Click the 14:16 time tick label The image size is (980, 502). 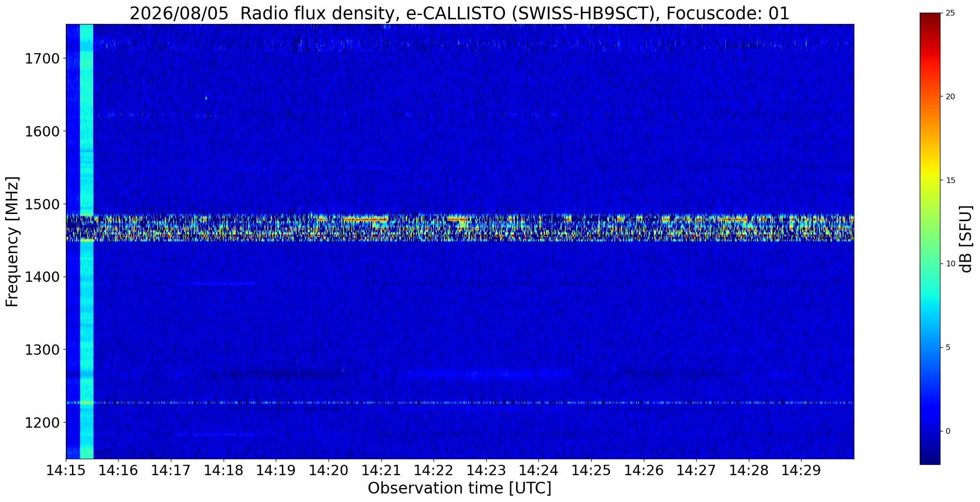(119, 470)
